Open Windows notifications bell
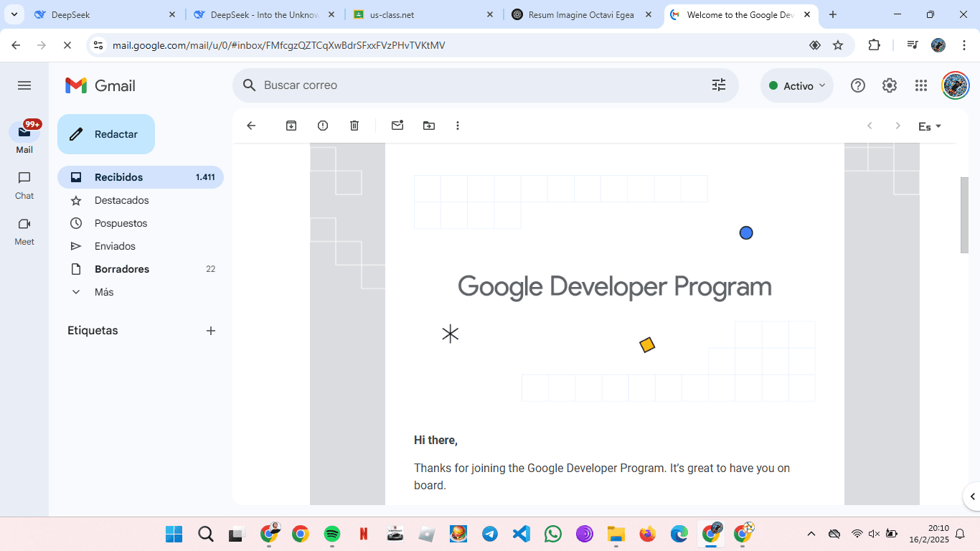 coord(960,534)
